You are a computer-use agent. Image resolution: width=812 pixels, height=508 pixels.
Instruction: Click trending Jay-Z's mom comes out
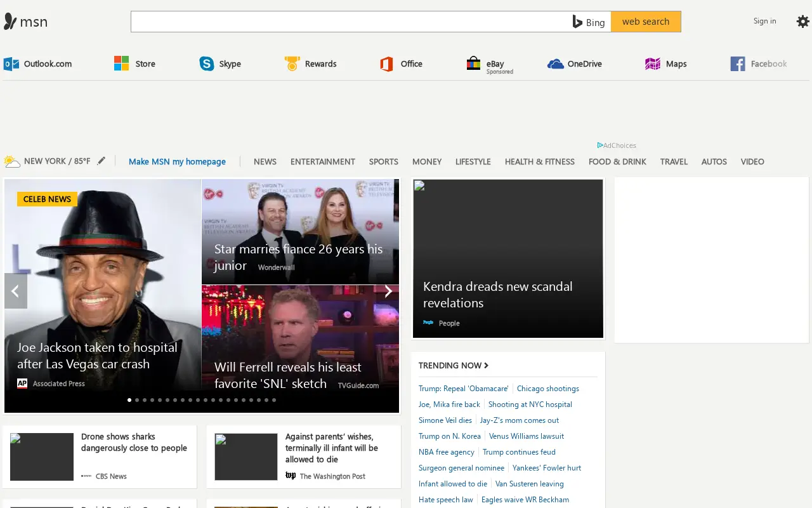[x=520, y=420]
